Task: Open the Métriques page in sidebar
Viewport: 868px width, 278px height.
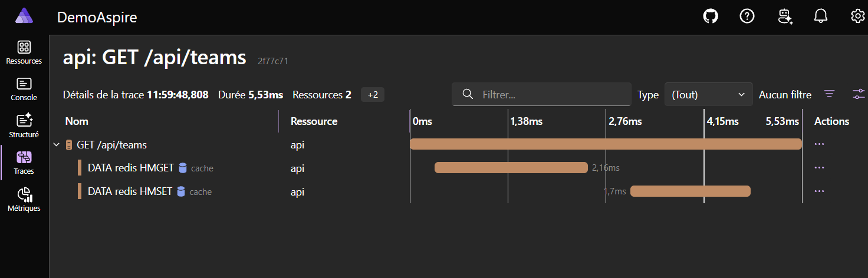Action: (24, 200)
